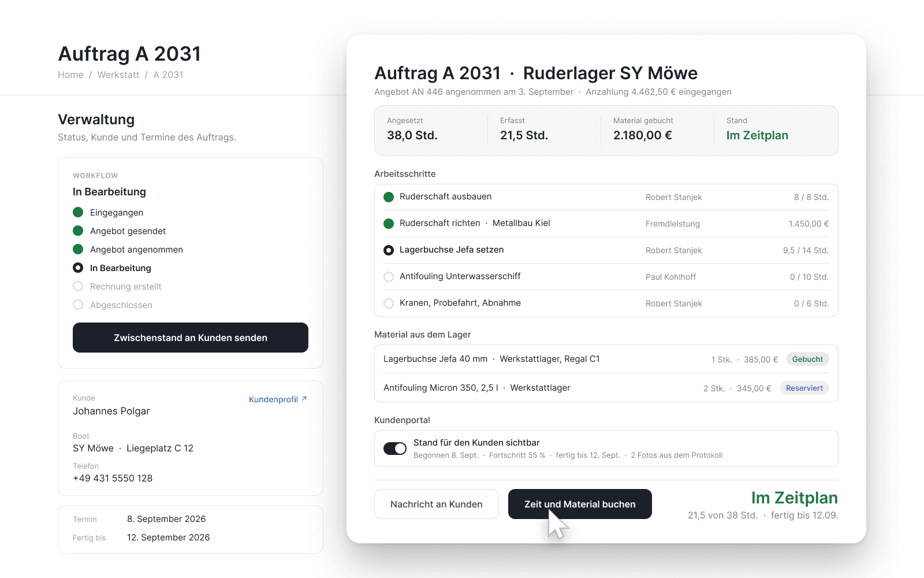The width and height of the screenshot is (924, 578).
Task: Open the Lagerbuchse Jefa setzen step
Action: tap(606, 250)
